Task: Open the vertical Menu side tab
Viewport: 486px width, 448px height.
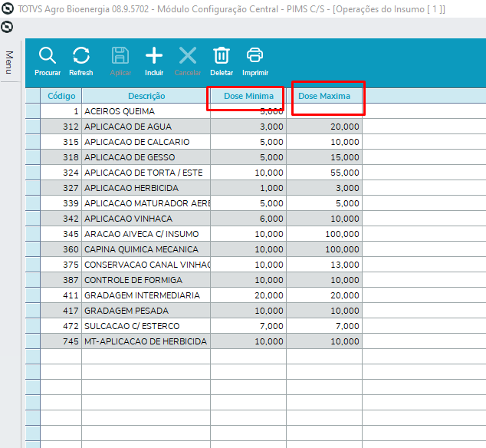Action: click(9, 62)
